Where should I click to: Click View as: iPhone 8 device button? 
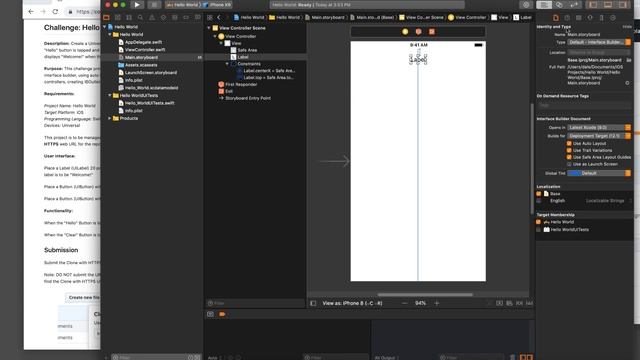coord(352,303)
